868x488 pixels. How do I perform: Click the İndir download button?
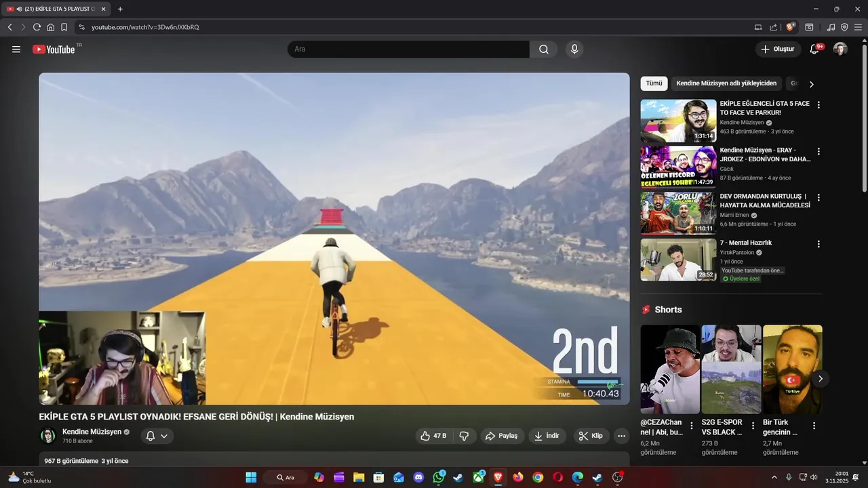pos(547,436)
